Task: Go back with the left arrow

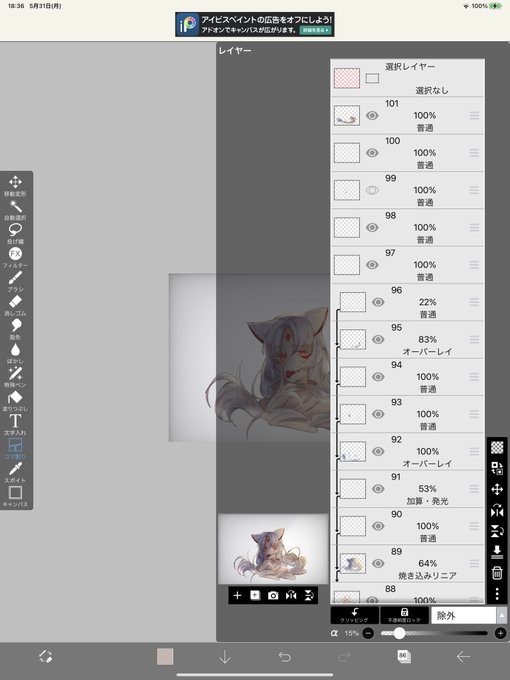Action: click(x=463, y=657)
